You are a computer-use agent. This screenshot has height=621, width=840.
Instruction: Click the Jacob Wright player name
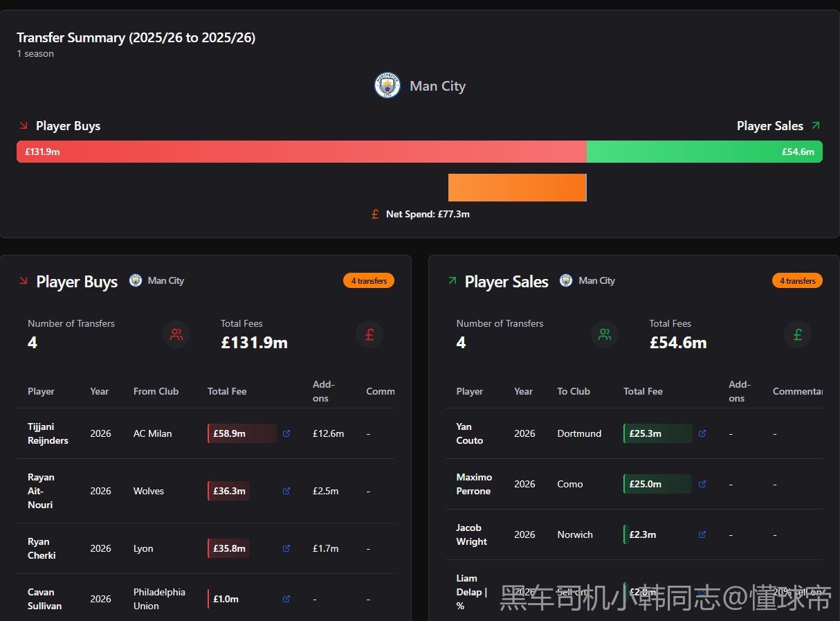click(472, 534)
